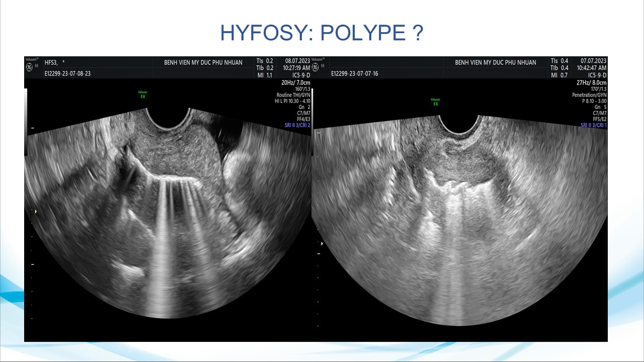
Task: Click hospital name in right scan header
Action: point(495,63)
